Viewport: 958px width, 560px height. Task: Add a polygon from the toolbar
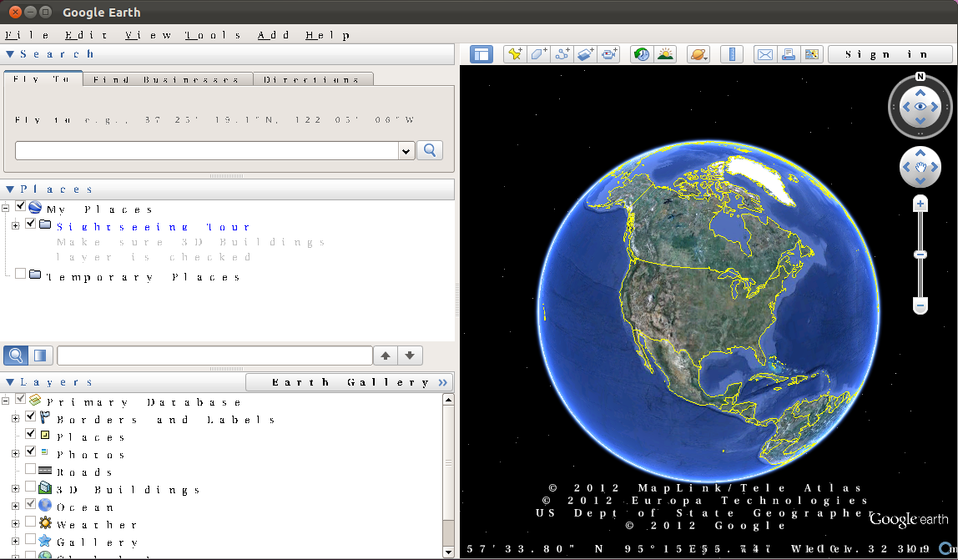(x=539, y=54)
